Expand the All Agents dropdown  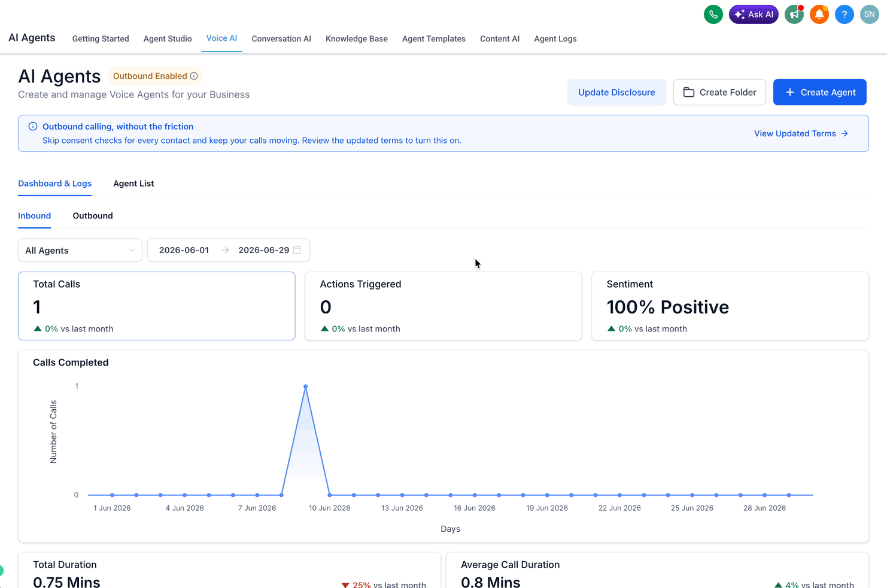pos(80,250)
